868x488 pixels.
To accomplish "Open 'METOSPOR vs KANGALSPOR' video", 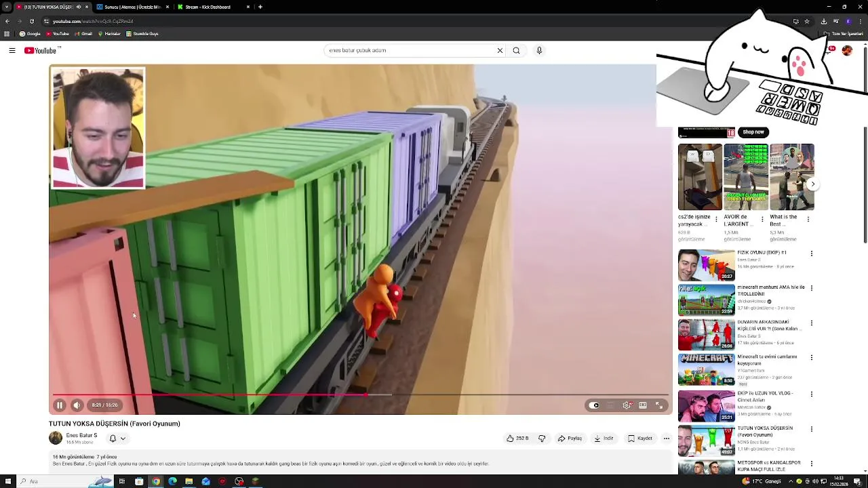I will coord(706,467).
